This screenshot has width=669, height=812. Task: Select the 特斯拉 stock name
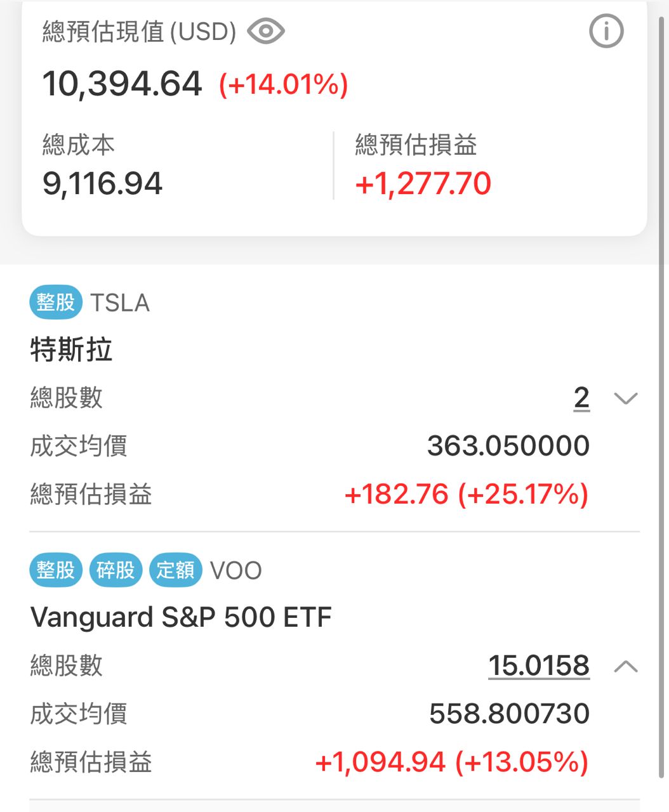(72, 350)
